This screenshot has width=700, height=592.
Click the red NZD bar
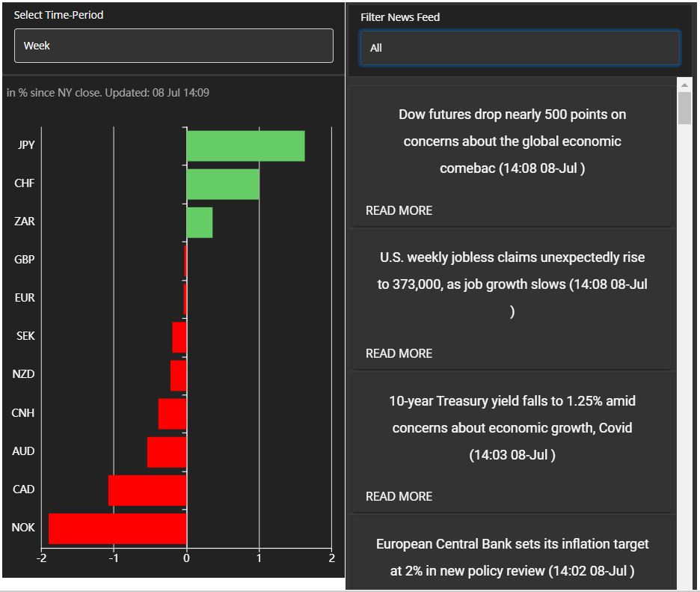179,376
